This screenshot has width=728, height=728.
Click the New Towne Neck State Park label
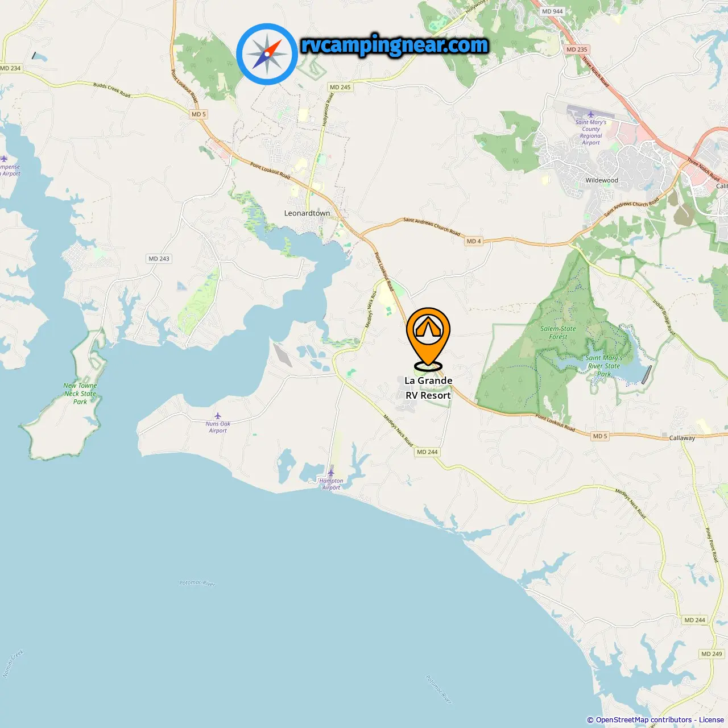pyautogui.click(x=80, y=394)
